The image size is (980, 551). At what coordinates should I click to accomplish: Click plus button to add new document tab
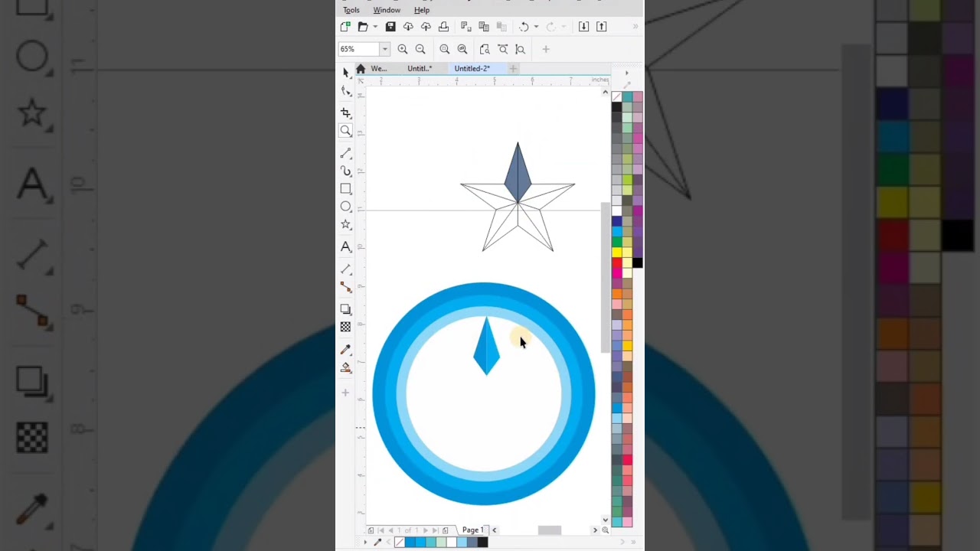(x=514, y=69)
